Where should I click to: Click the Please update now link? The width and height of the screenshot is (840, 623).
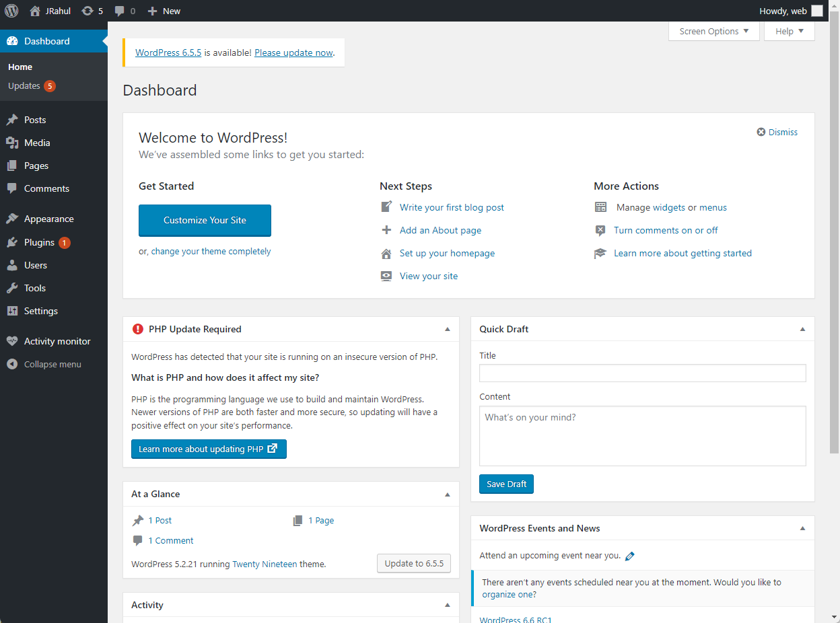pyautogui.click(x=293, y=52)
